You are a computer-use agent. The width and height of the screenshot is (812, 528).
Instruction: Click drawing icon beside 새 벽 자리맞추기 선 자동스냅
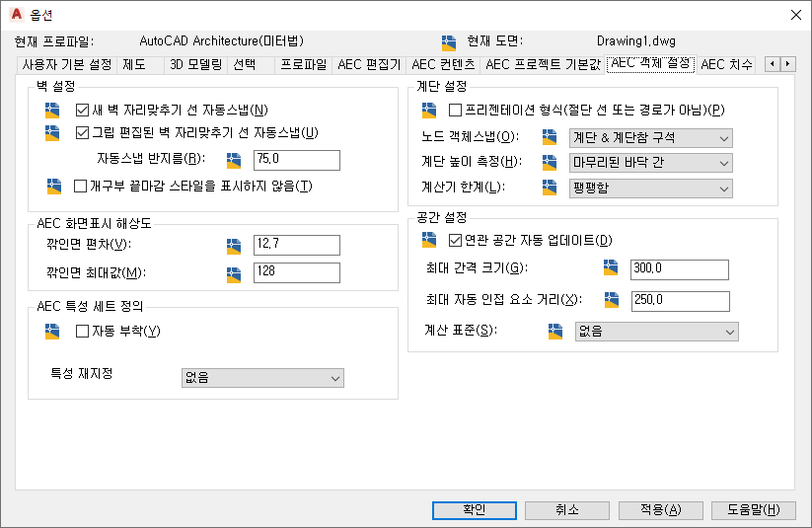[52, 111]
